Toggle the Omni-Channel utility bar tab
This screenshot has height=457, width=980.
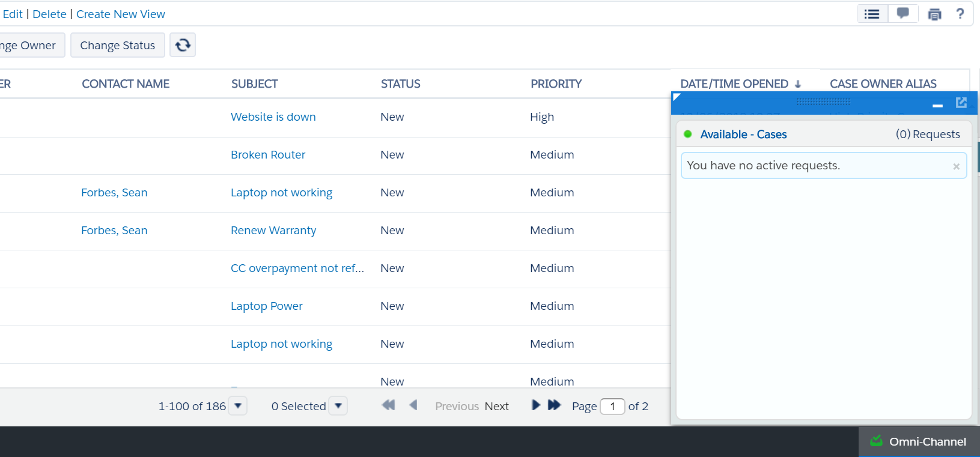[919, 442]
